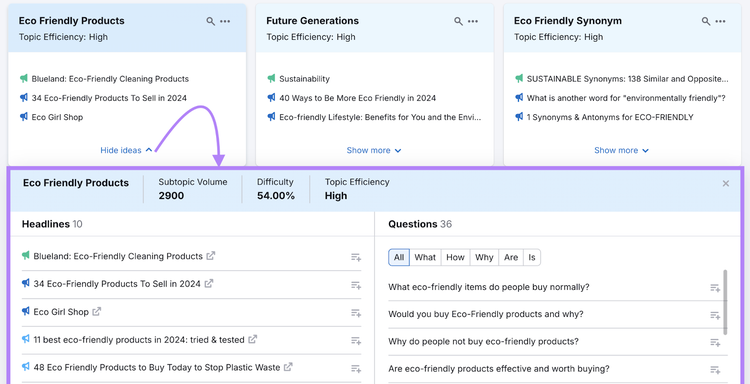Image resolution: width=750 pixels, height=384 pixels.
Task: Select the Eco Friendly Products card title
Action: (x=71, y=21)
